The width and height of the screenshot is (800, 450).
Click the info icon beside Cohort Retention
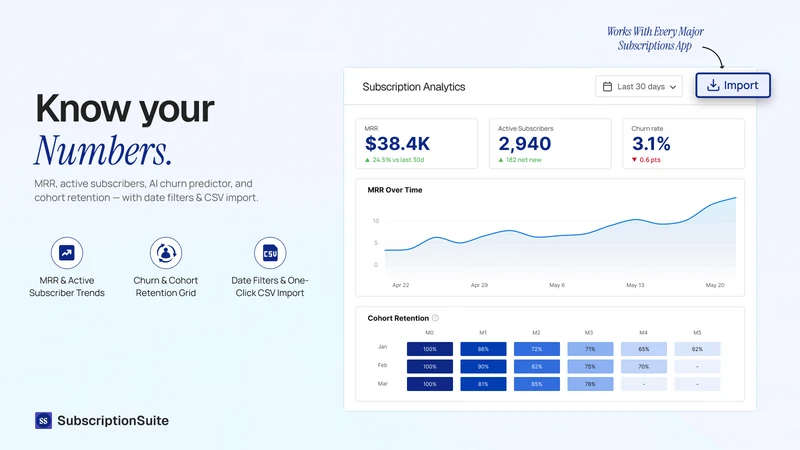(x=435, y=318)
